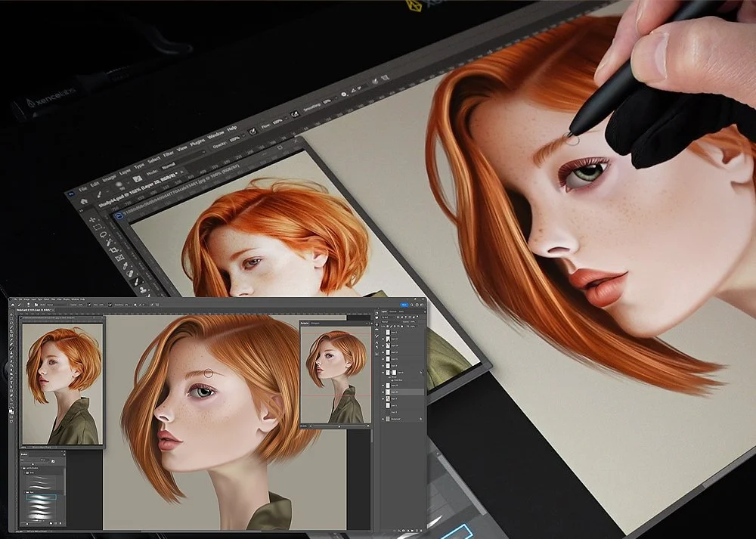Screen dimensions: 756x539
Task: Select highlighted brush stroke preset in inset
Action: pos(41,497)
